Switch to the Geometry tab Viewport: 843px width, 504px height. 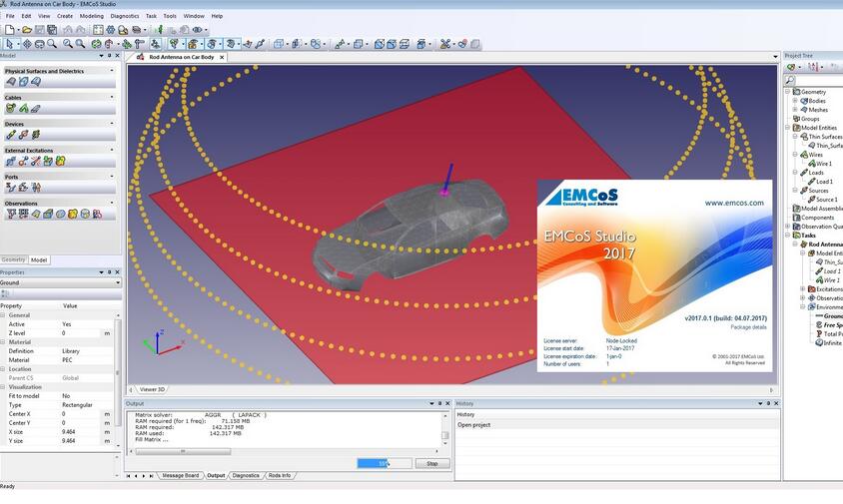(x=13, y=259)
